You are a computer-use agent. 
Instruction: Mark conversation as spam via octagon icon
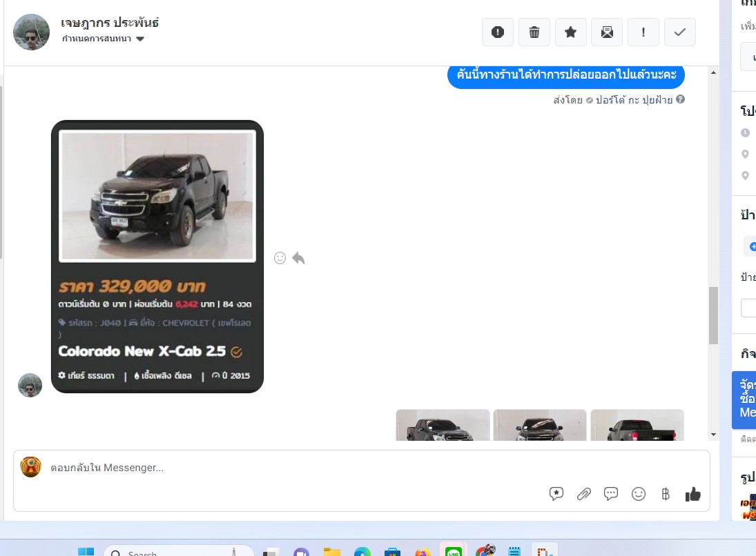[x=497, y=32]
